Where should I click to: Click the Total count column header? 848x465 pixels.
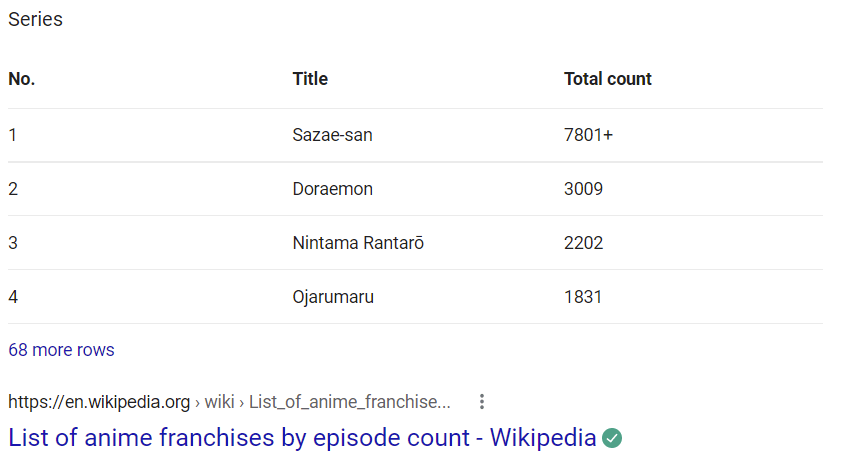coord(607,79)
